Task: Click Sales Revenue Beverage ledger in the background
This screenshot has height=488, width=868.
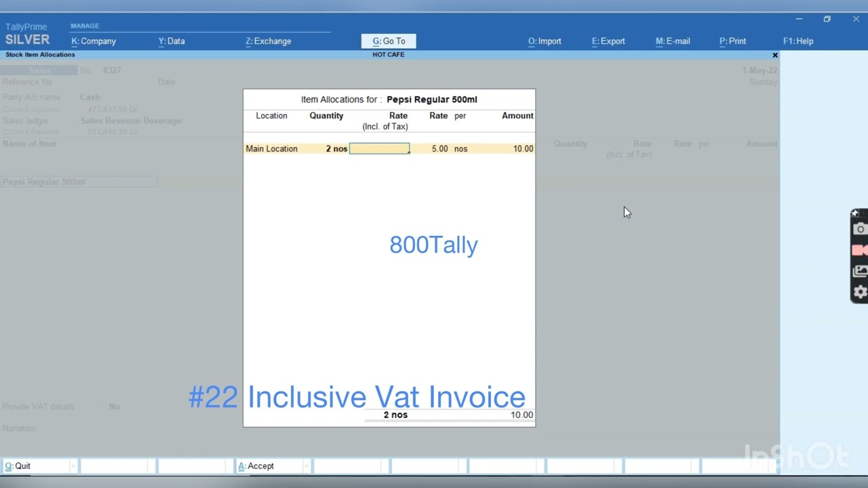Action: pyautogui.click(x=132, y=121)
